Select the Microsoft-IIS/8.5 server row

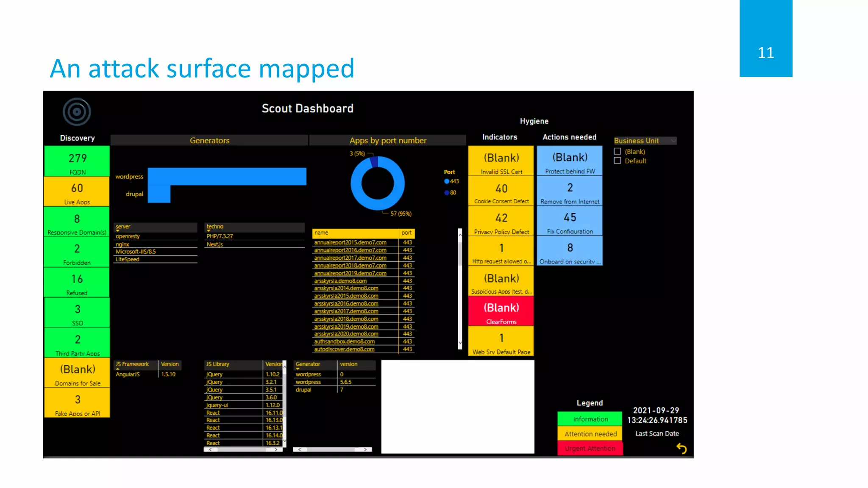pyautogui.click(x=155, y=252)
